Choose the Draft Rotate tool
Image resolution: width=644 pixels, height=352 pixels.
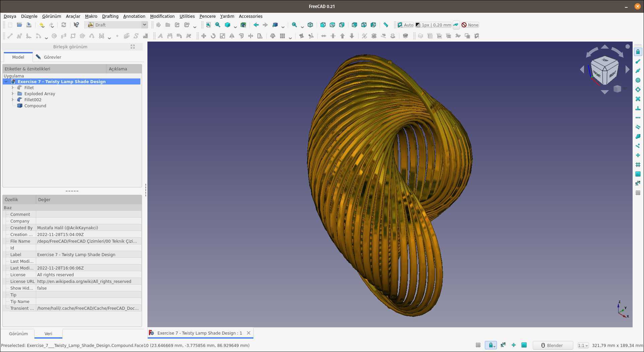213,36
